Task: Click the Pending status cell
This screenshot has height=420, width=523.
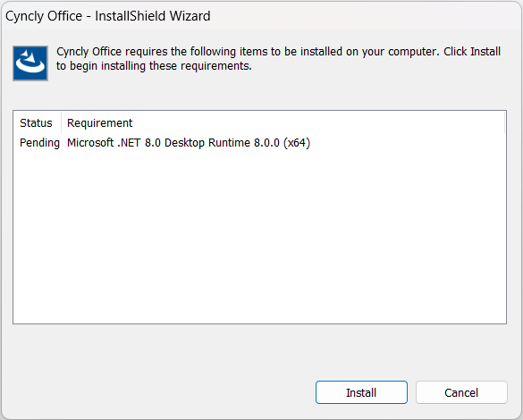Action: point(39,143)
